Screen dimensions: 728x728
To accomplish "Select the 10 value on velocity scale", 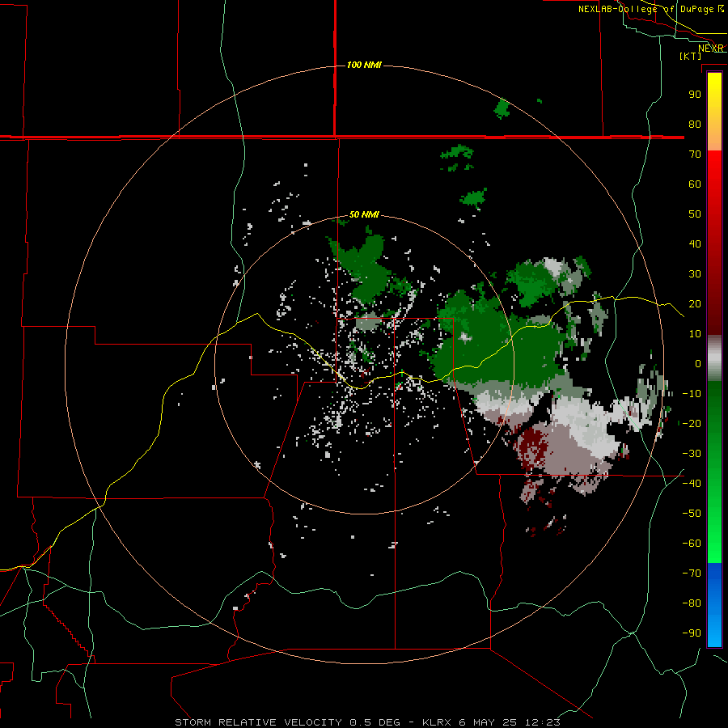I will pyautogui.click(x=695, y=334).
